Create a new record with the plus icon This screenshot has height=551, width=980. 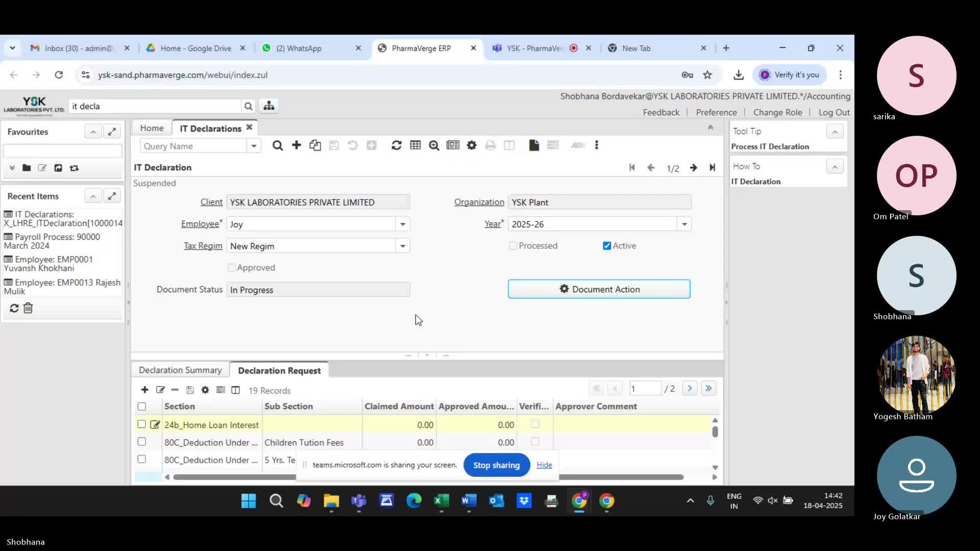pyautogui.click(x=297, y=145)
